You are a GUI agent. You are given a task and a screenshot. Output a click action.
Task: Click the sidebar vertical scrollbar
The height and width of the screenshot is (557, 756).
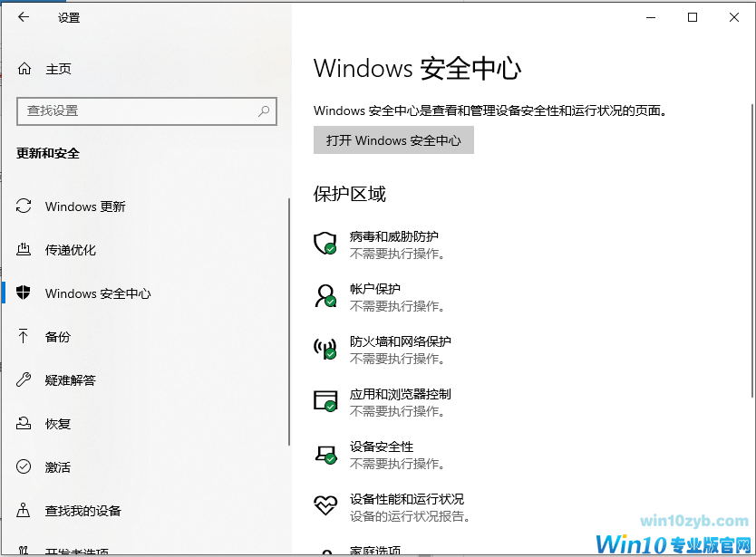point(289,322)
